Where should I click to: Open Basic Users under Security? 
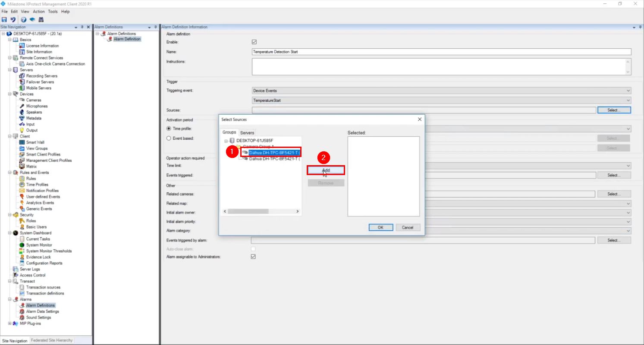click(36, 227)
